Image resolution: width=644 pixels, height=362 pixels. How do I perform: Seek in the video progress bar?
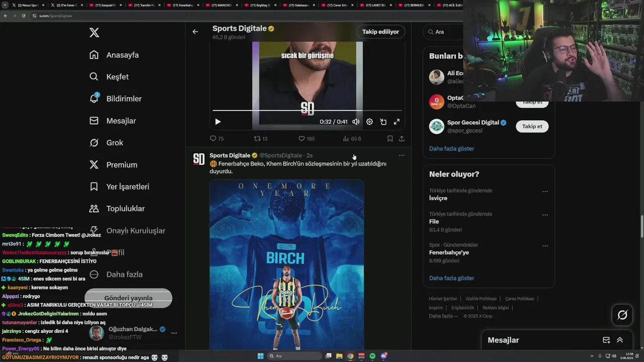click(x=307, y=110)
